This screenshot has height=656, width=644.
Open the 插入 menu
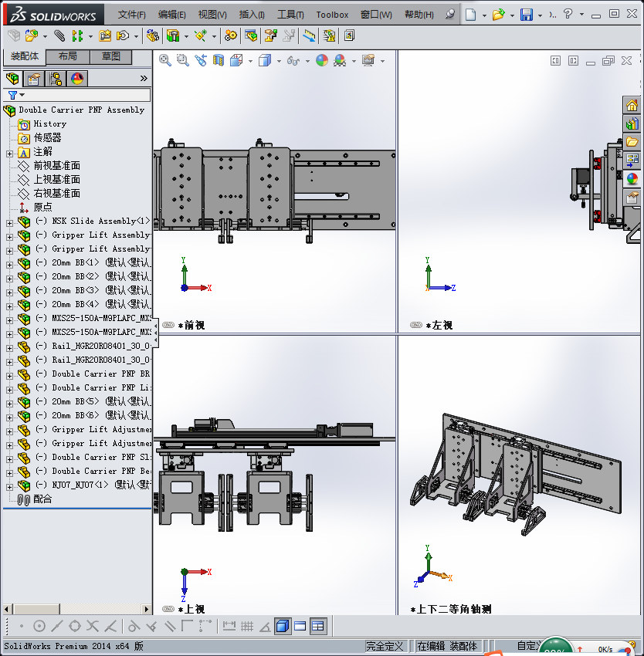pyautogui.click(x=251, y=15)
